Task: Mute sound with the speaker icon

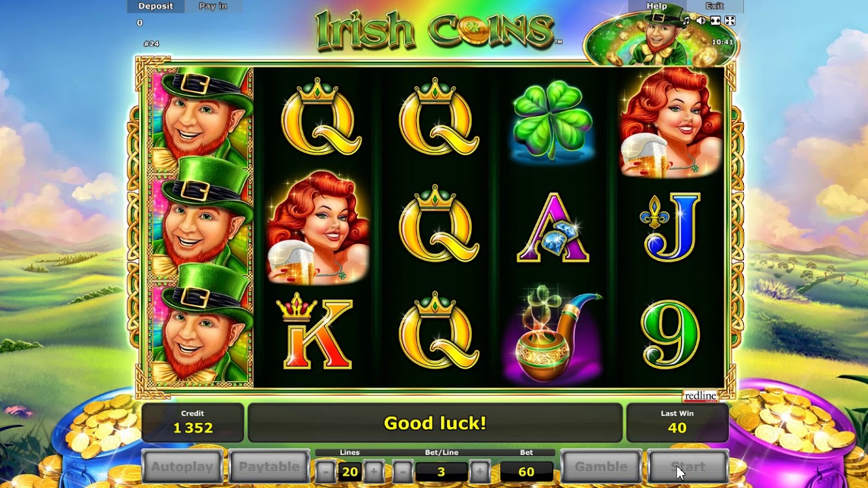Action: pos(701,21)
